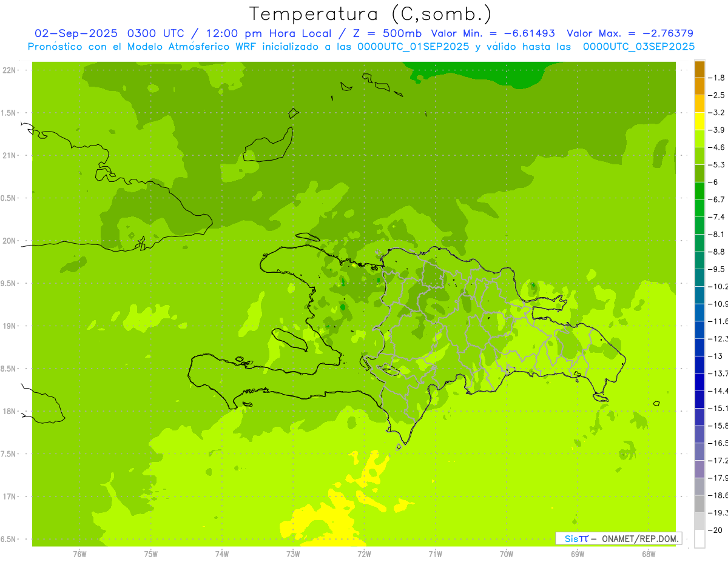728x562 pixels.
Task: Click the '74W' longitude axis label
Action: pyautogui.click(x=221, y=554)
